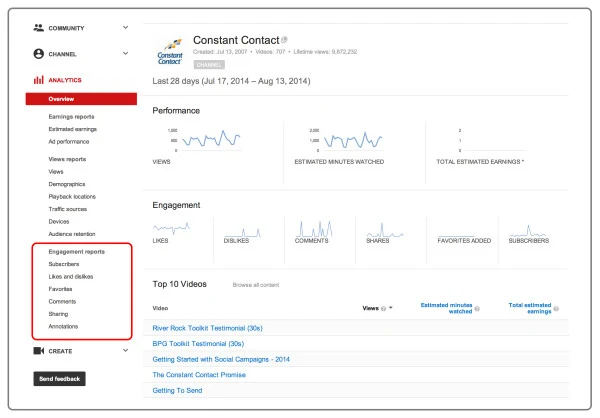Open the Sharing report

coord(58,314)
